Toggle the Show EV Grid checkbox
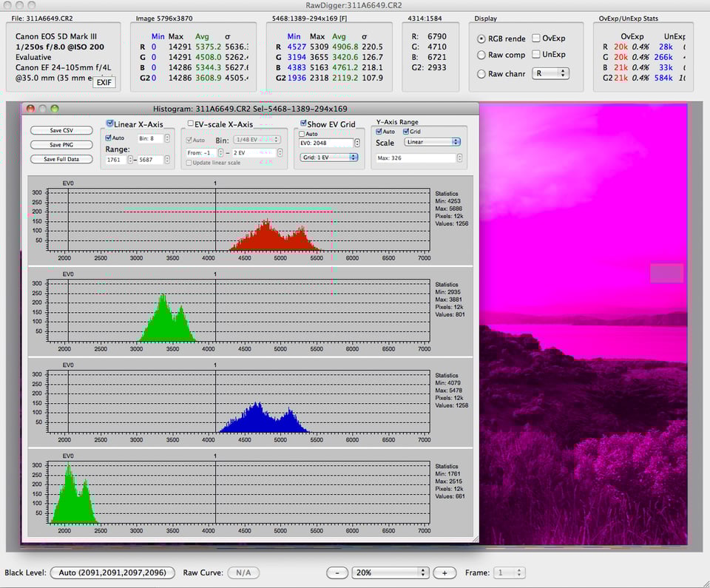This screenshot has width=710, height=588. (303, 124)
